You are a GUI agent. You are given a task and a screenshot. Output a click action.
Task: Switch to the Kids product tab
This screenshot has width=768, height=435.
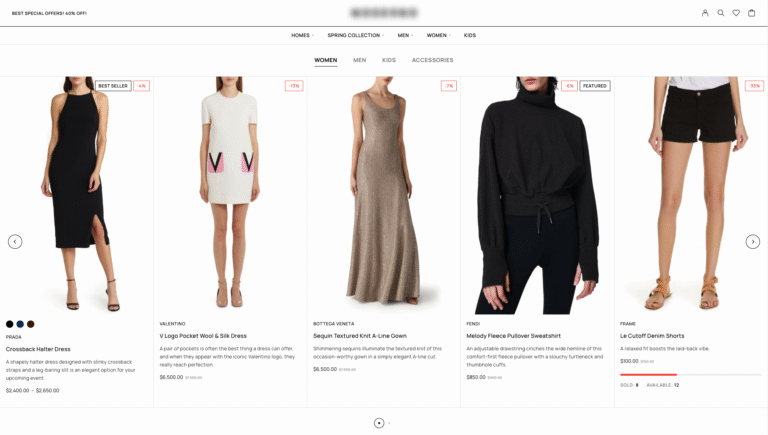pos(389,60)
